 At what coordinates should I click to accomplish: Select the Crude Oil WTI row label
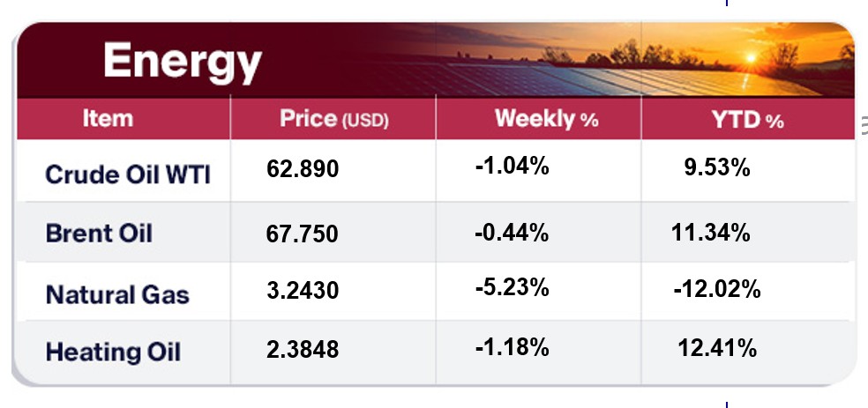pos(127,173)
